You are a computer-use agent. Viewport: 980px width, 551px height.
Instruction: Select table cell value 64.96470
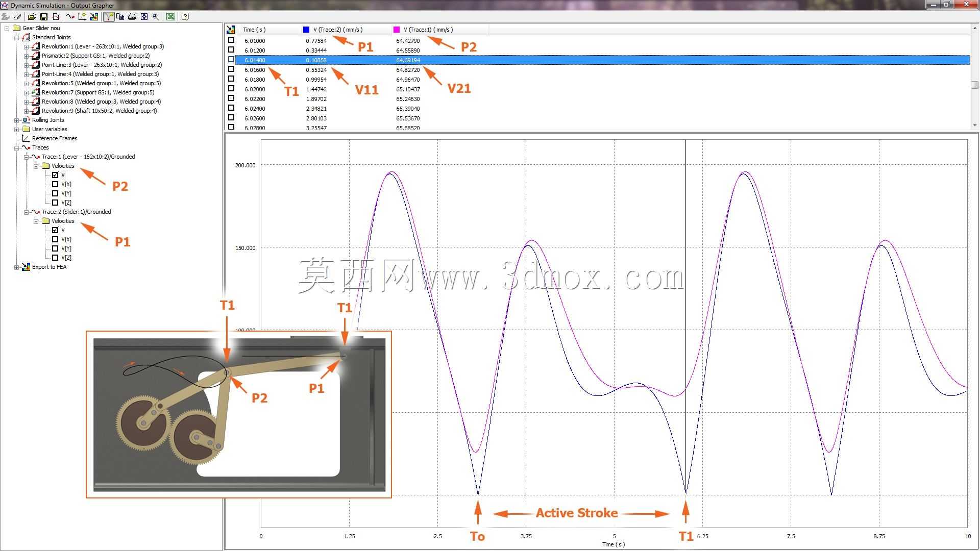[408, 80]
